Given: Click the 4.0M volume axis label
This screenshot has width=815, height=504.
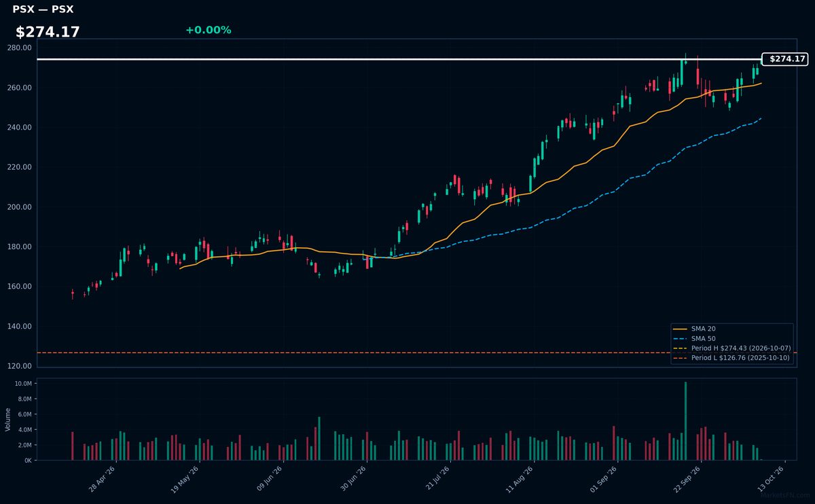Looking at the screenshot, I should coord(24,430).
